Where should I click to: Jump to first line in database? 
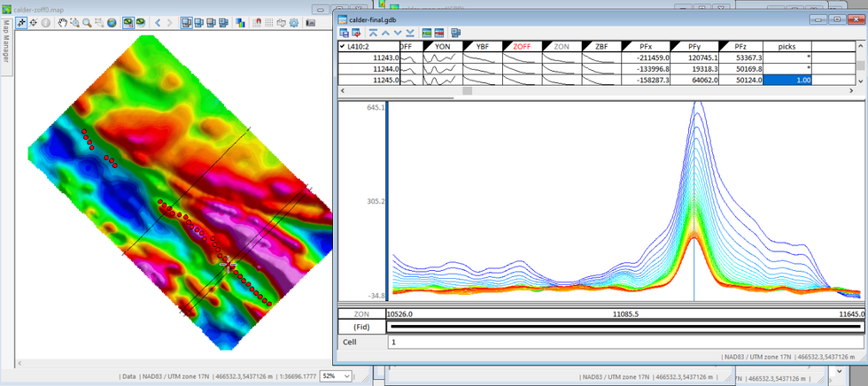[x=375, y=33]
